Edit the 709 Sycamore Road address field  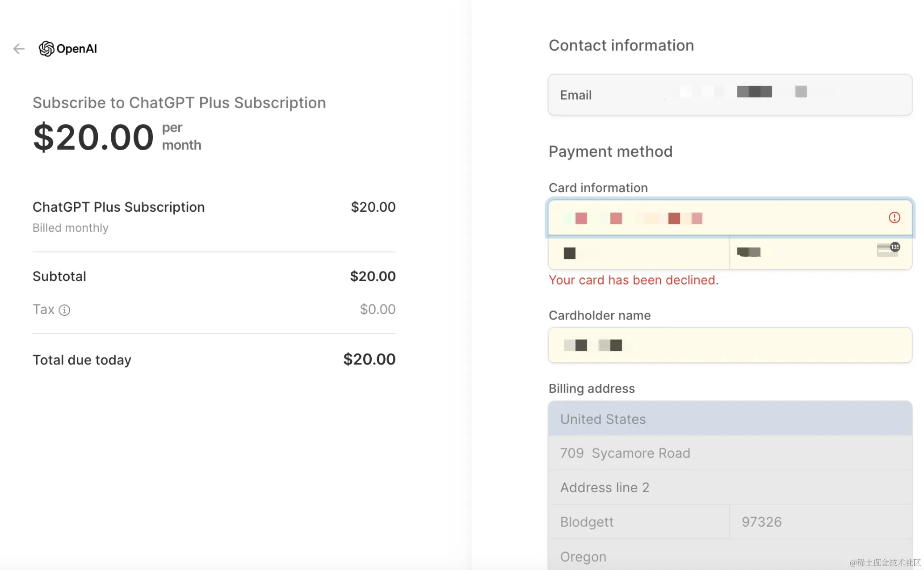click(x=730, y=453)
